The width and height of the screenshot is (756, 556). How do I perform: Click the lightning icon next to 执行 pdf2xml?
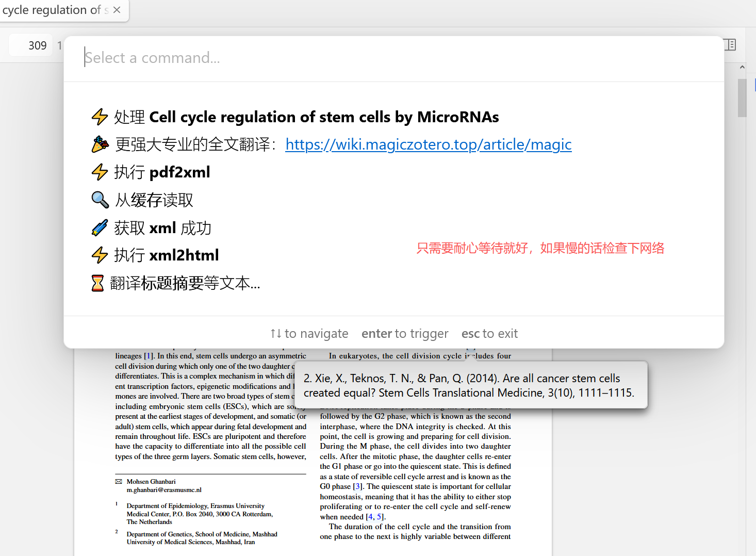100,172
